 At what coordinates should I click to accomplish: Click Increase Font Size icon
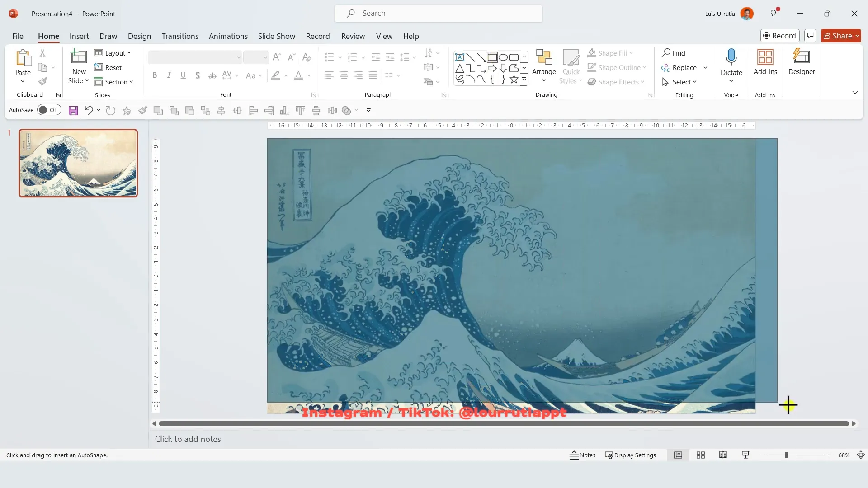point(277,57)
